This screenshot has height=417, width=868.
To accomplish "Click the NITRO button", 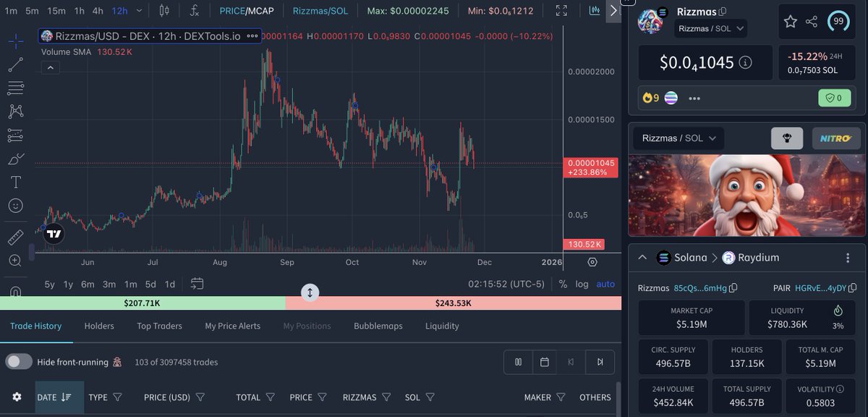I will pyautogui.click(x=836, y=138).
